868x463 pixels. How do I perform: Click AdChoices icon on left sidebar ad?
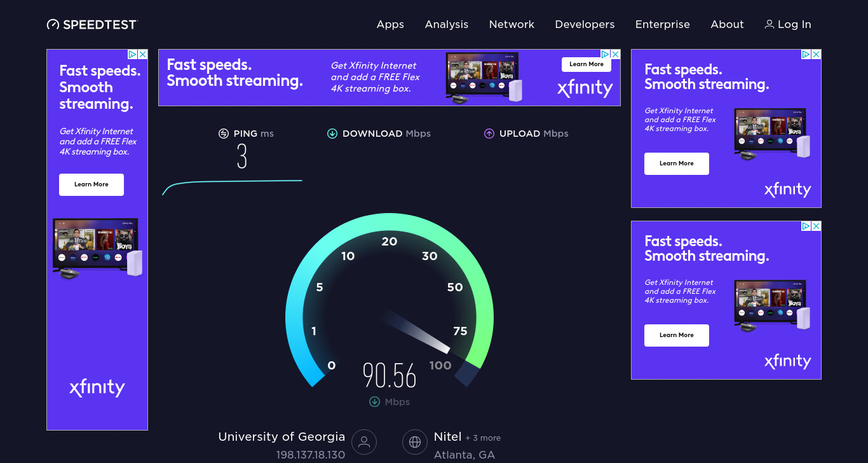tap(133, 55)
